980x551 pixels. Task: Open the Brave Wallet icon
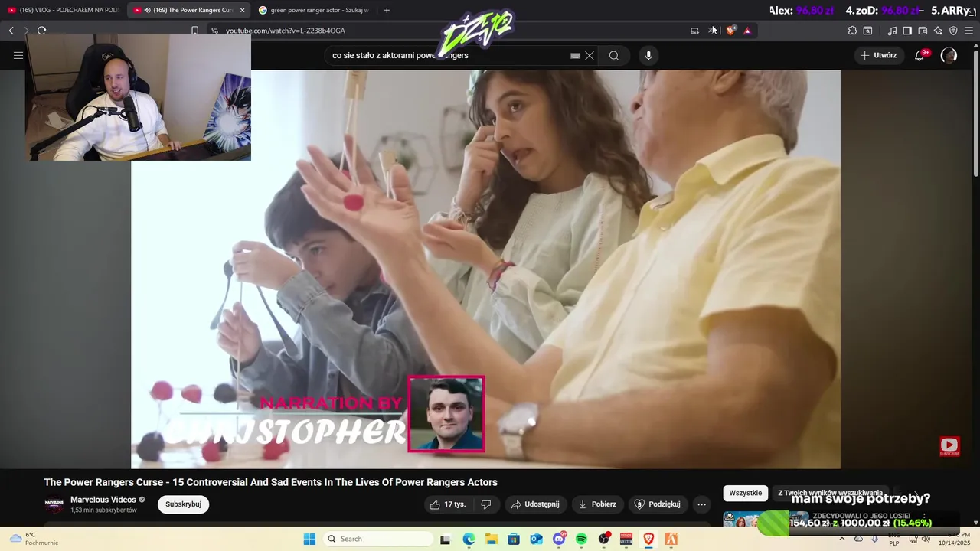[923, 31]
